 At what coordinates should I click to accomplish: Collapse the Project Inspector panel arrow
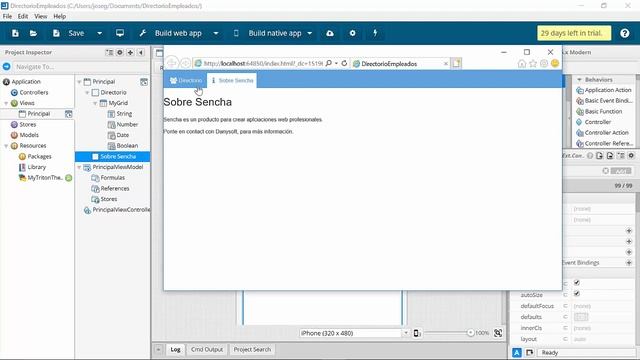[x=141, y=52]
